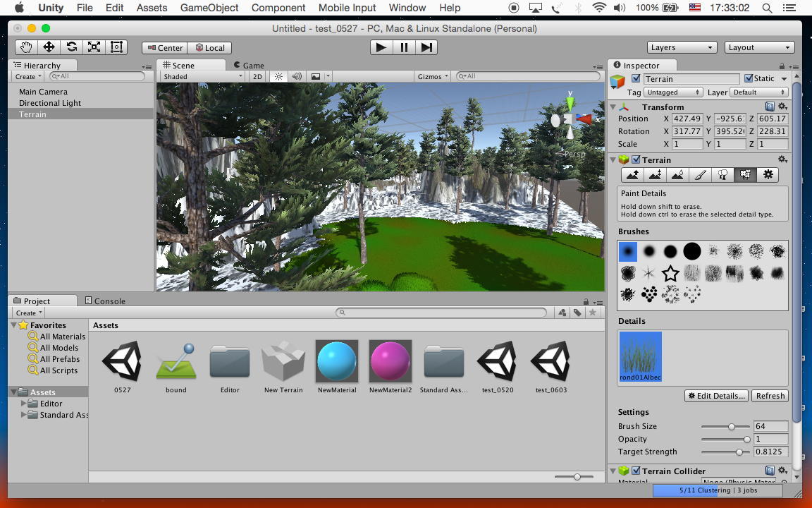Open the Layout dropdown
The height and width of the screenshot is (508, 812).
(759, 47)
